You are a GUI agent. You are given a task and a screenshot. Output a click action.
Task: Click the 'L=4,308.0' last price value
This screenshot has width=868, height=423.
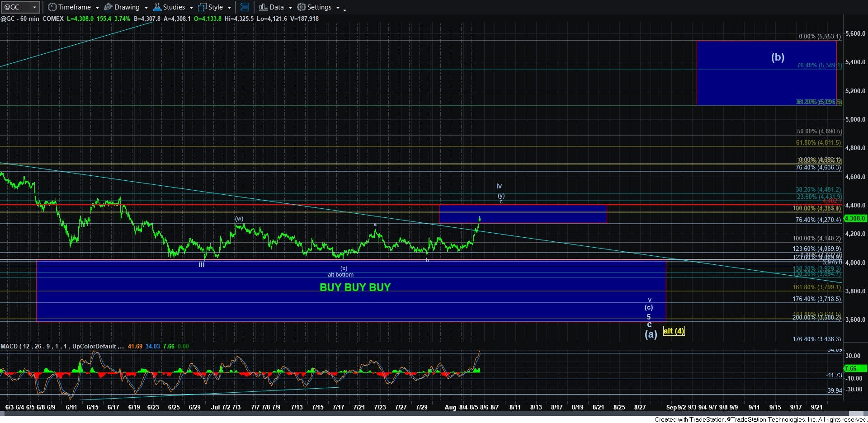[80, 19]
